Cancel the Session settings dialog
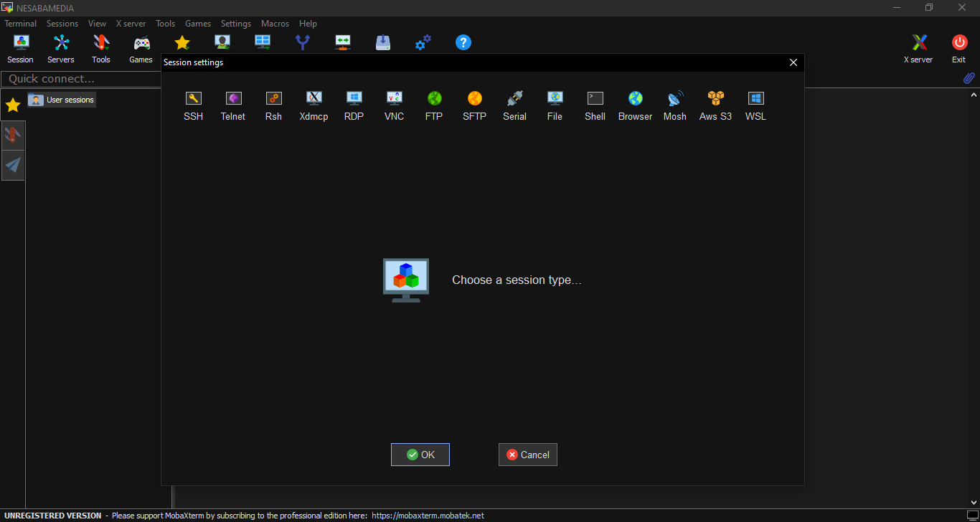 pos(528,455)
